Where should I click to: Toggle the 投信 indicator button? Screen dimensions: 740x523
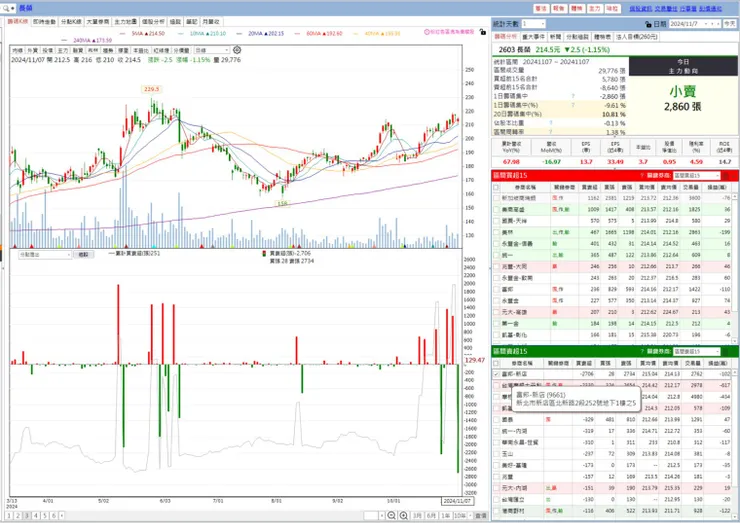pyautogui.click(x=48, y=50)
